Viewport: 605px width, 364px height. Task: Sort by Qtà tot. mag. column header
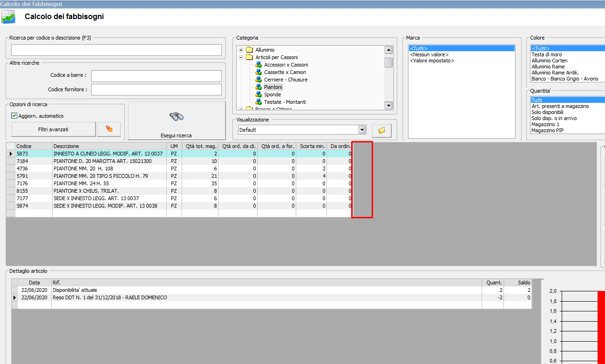[x=200, y=146]
